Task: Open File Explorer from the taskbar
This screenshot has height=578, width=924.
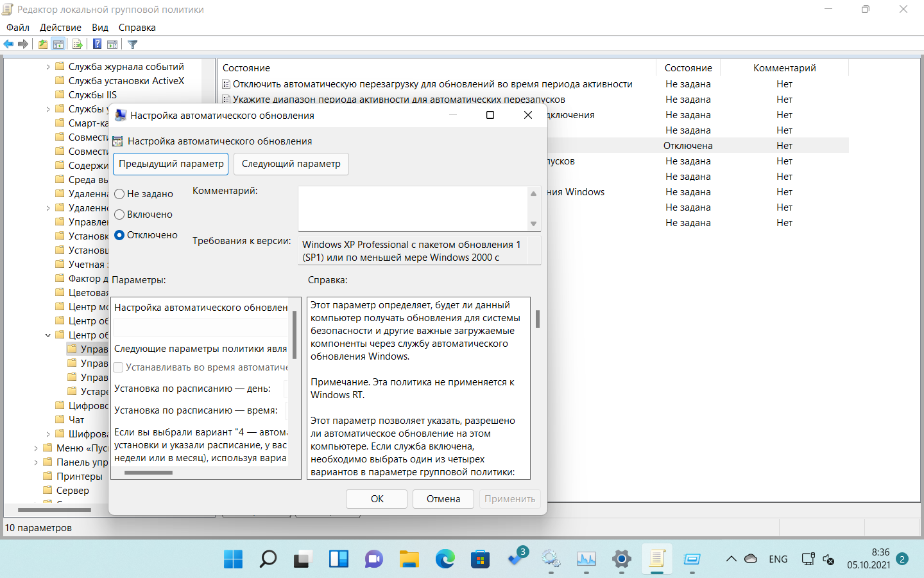Action: (409, 559)
